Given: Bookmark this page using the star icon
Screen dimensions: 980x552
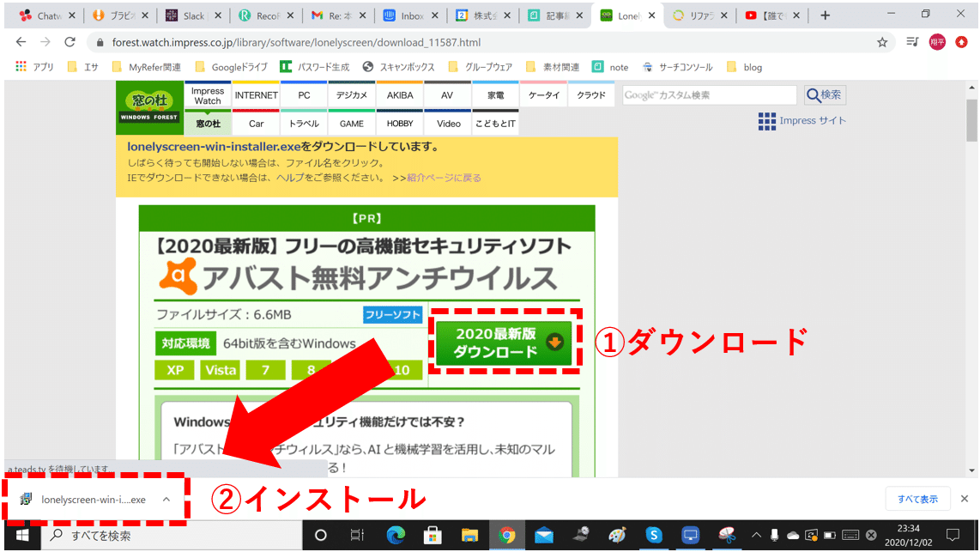Looking at the screenshot, I should [x=881, y=40].
